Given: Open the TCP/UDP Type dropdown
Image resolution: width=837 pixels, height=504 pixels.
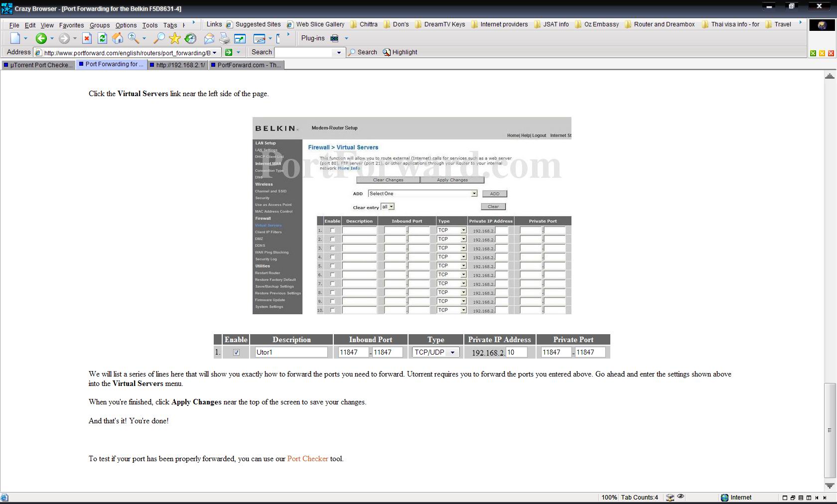Looking at the screenshot, I should pyautogui.click(x=436, y=352).
